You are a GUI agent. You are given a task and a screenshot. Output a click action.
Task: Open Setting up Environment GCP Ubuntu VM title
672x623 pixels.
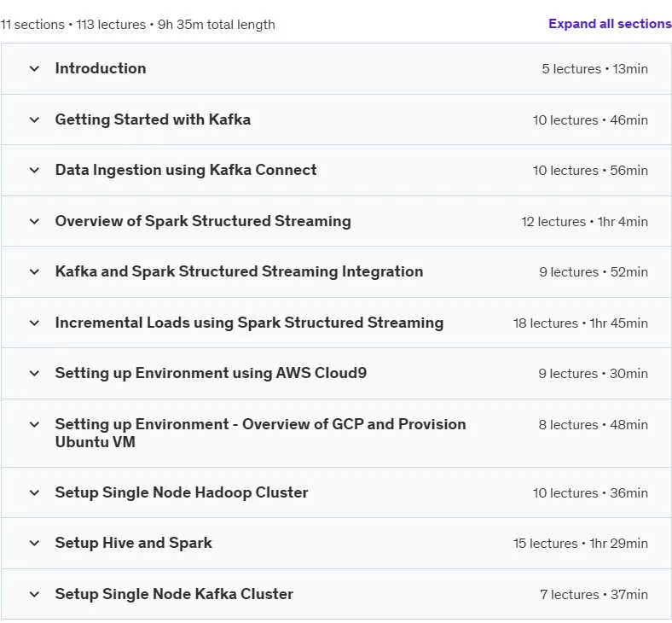[x=261, y=433]
